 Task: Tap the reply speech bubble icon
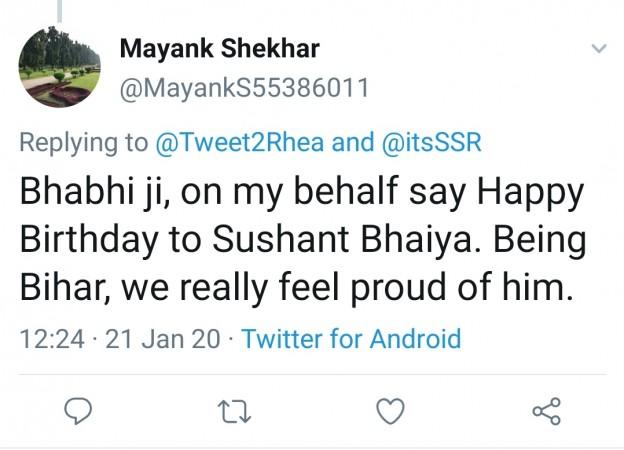pyautogui.click(x=78, y=411)
